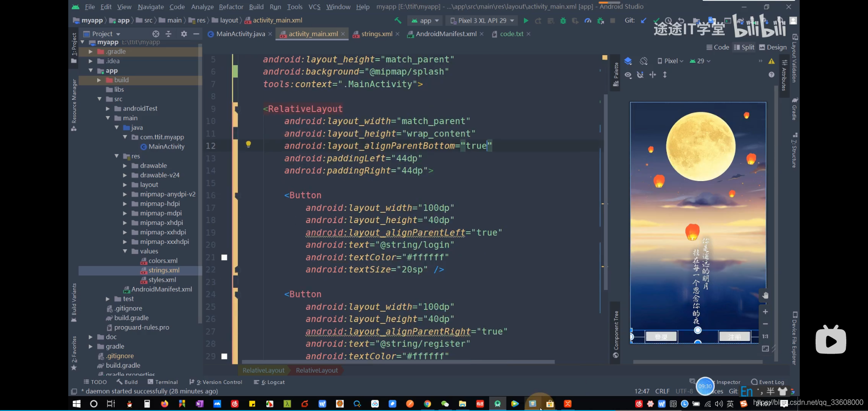Open the profiler gauge icon
868x411 pixels.
588,21
